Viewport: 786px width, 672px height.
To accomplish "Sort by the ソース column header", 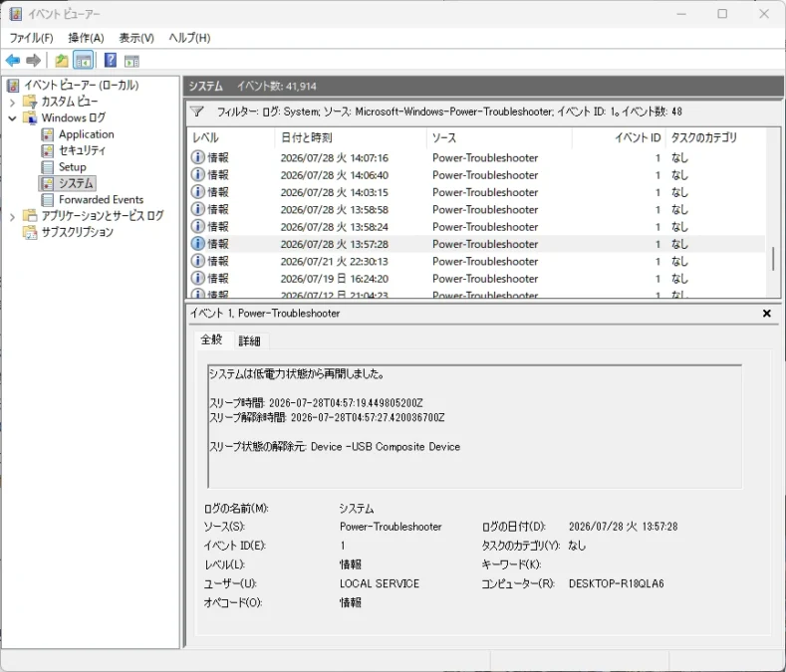I will coord(499,137).
